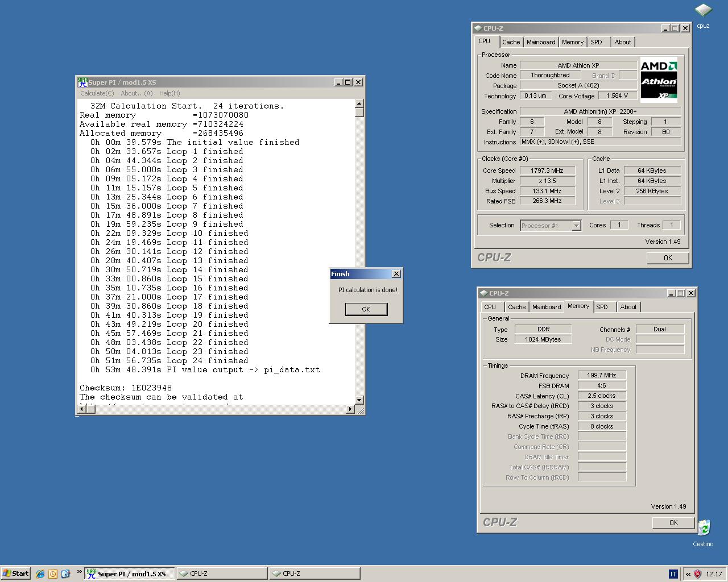The width and height of the screenshot is (728, 582).
Task: Click OK in the Finish dialog
Action: [x=366, y=309]
